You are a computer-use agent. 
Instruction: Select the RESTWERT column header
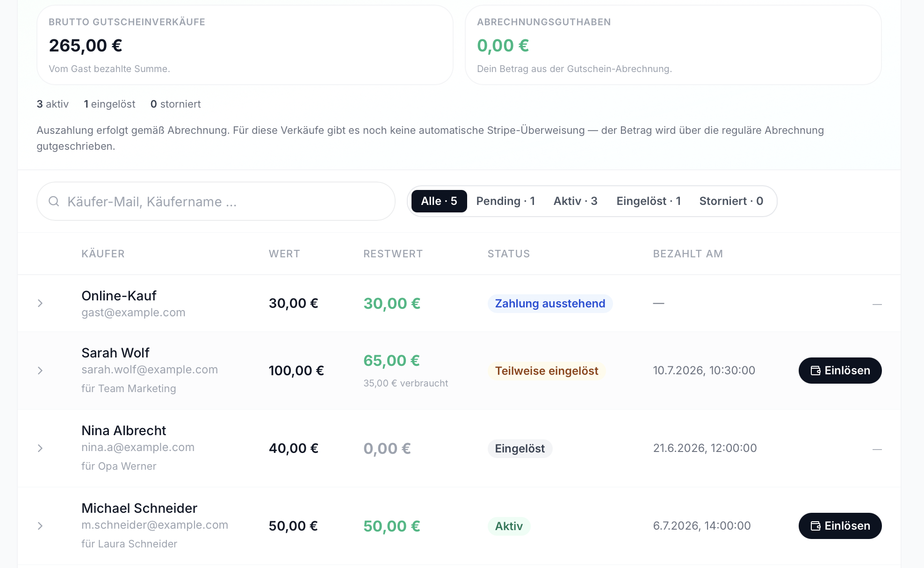[x=393, y=254]
